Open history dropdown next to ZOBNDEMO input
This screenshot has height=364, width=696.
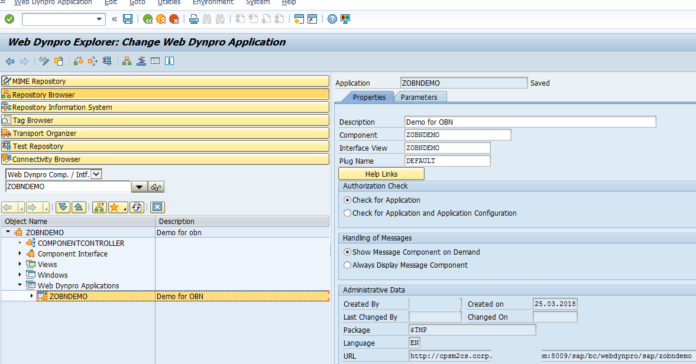click(139, 187)
